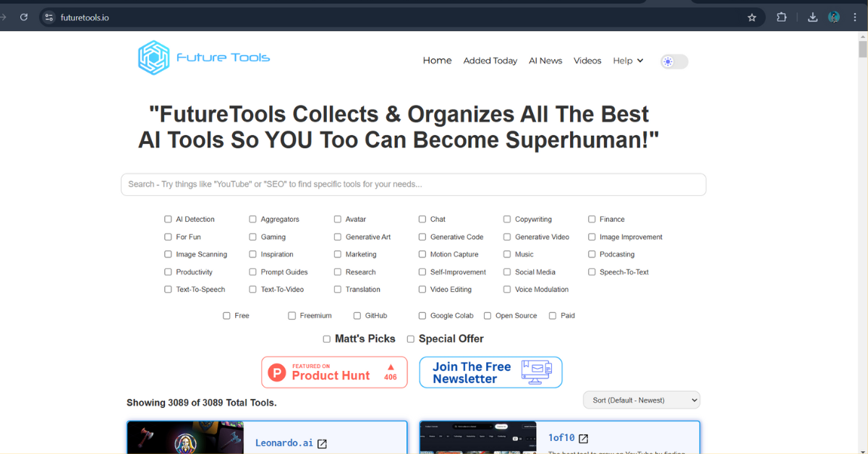The height and width of the screenshot is (454, 868).
Task: Check the Image Improvement checkbox
Action: coord(592,236)
